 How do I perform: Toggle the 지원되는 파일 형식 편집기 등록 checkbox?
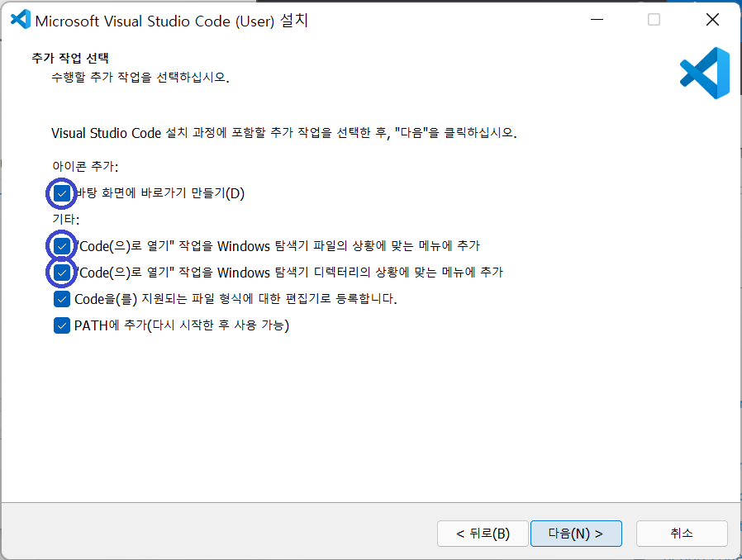tap(61, 299)
